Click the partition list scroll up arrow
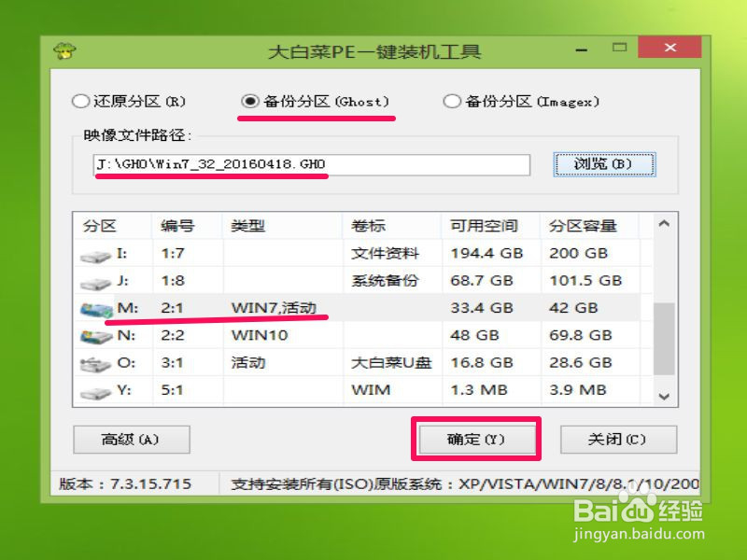The image size is (747, 560). (664, 223)
